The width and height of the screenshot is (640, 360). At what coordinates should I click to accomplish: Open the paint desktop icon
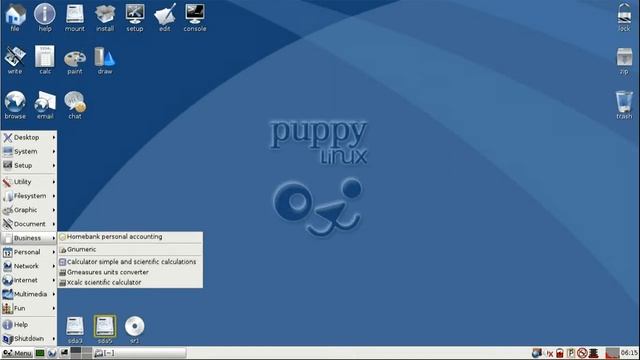(75, 61)
